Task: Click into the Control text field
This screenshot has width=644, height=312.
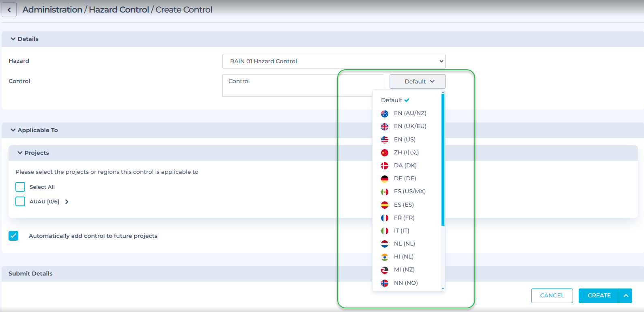Action: click(x=280, y=85)
